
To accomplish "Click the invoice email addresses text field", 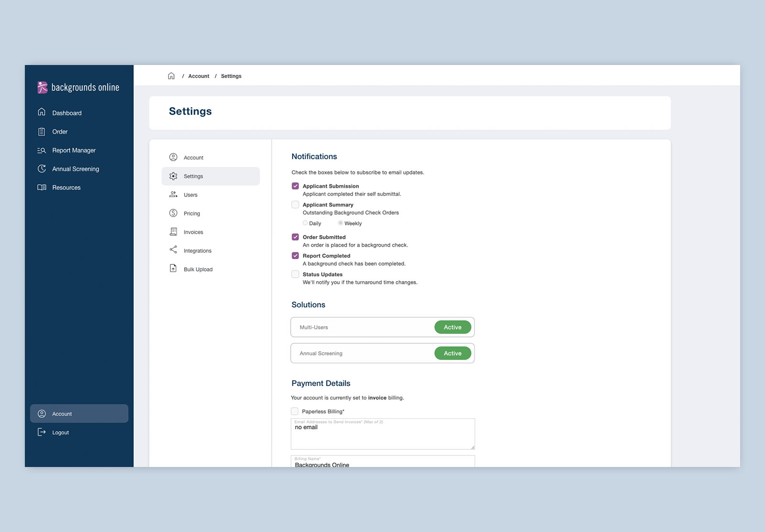I will 382,436.
